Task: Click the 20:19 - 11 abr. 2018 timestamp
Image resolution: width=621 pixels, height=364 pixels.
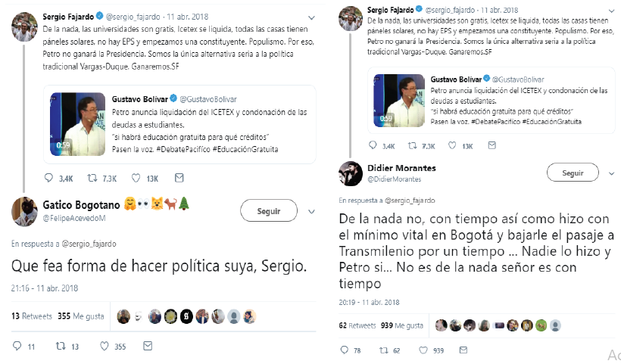Action: point(369,299)
